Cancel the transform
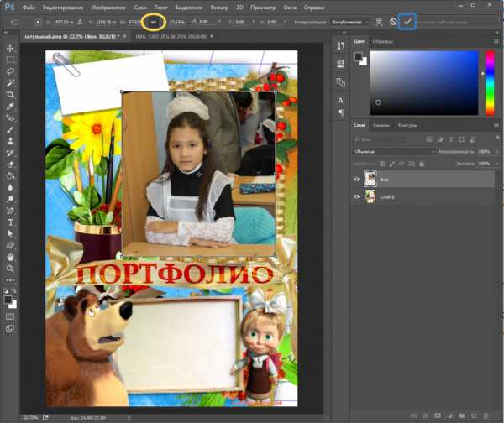The height and width of the screenshot is (423, 504). coord(393,22)
